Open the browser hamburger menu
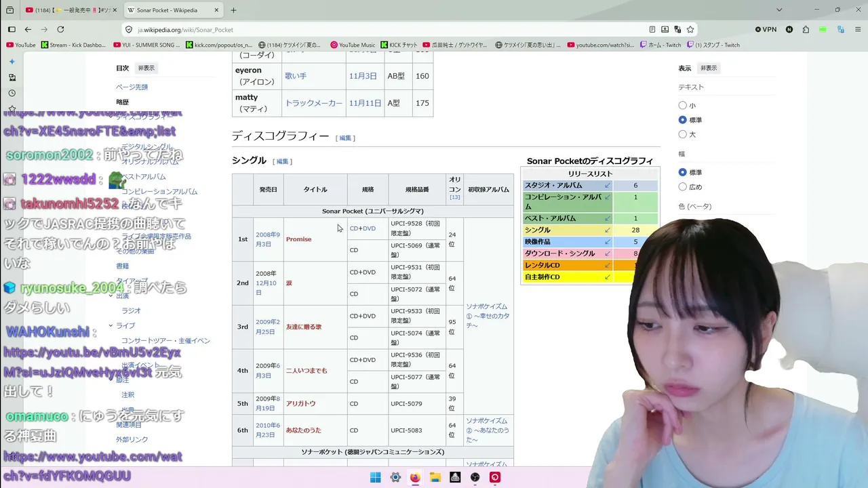The image size is (868, 488). click(x=857, y=29)
